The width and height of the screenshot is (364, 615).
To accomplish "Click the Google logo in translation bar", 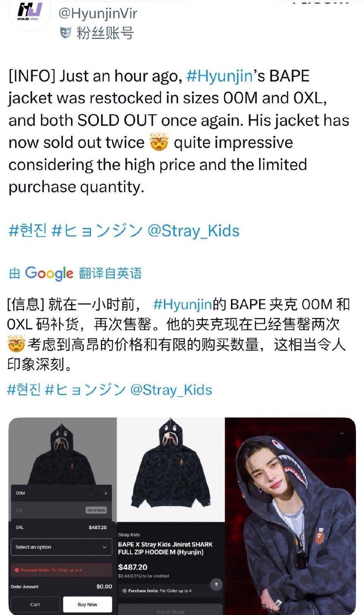I will pyautogui.click(x=49, y=273).
